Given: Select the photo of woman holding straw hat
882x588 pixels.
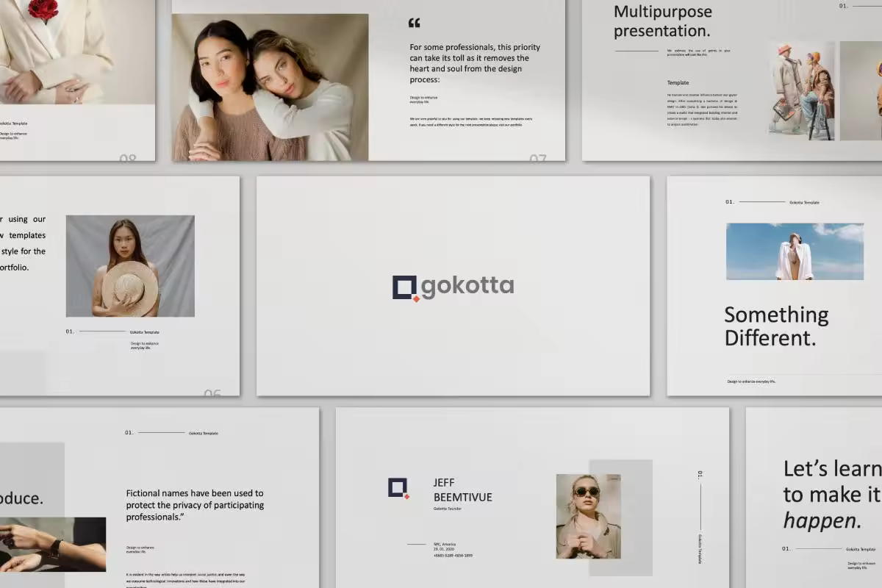Looking at the screenshot, I should click(130, 266).
